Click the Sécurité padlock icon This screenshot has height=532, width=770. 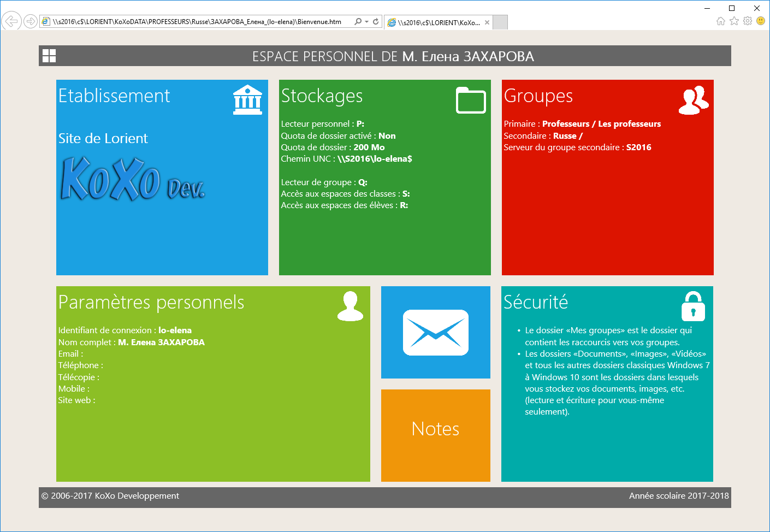point(693,306)
